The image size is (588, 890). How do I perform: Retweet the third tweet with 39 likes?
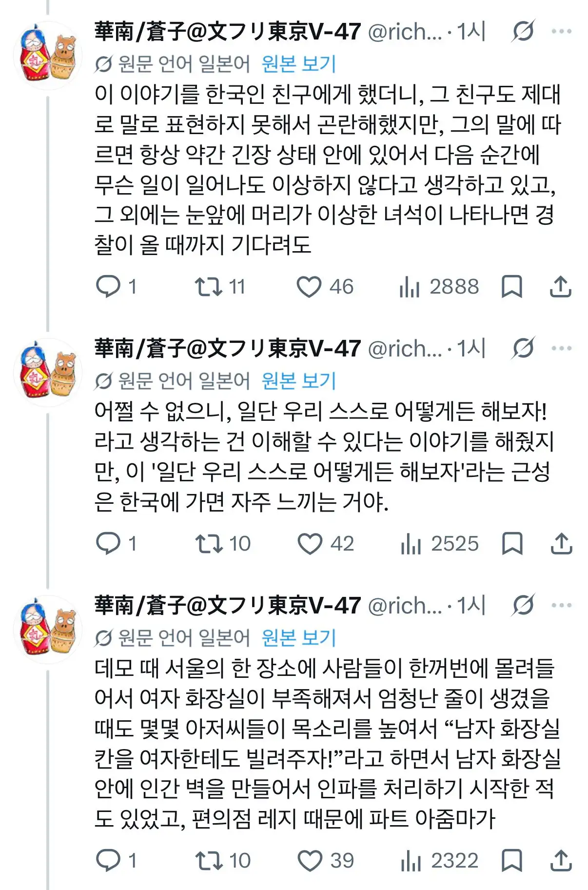tap(223, 860)
